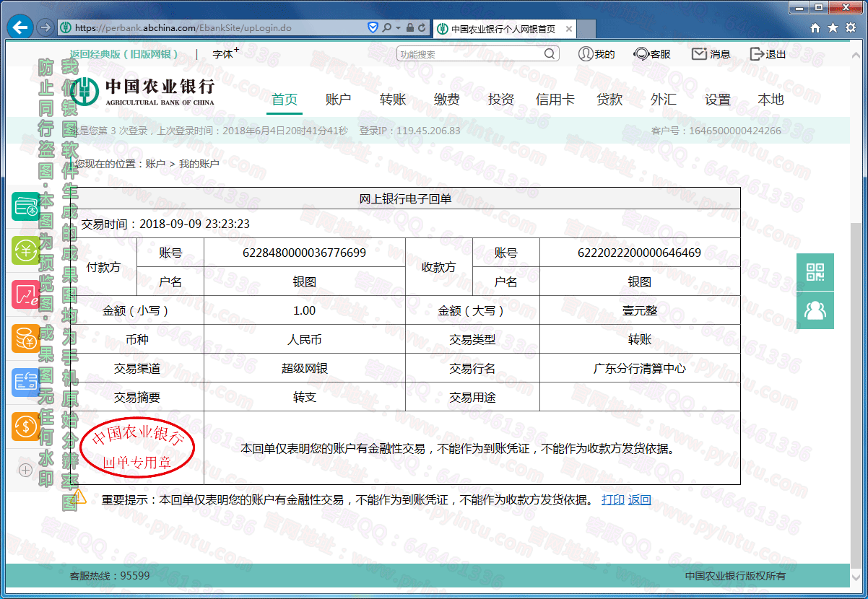
Task: Click the 转支 transaction summary cell
Action: pos(304,397)
